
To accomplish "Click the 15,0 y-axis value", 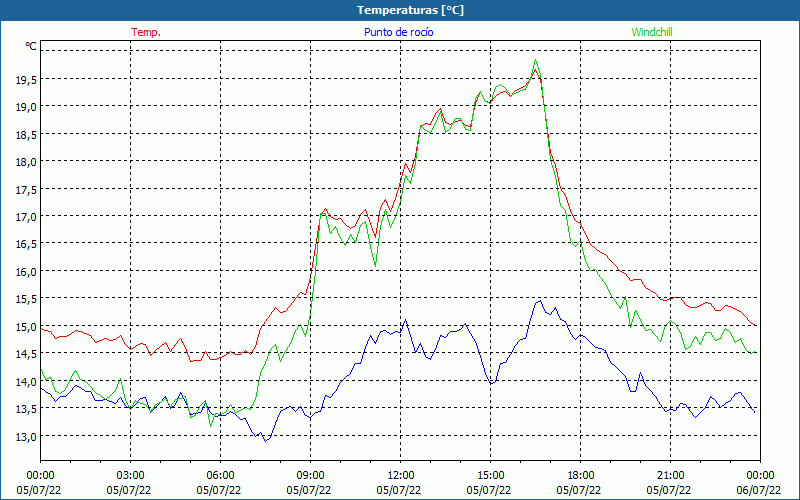I will [26, 327].
